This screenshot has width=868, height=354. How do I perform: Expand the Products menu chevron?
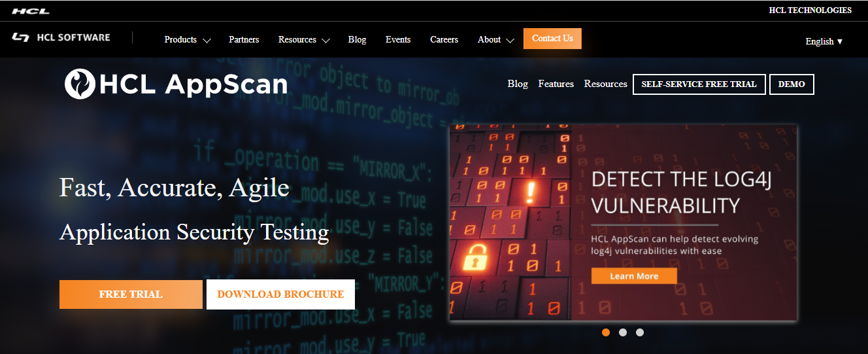pos(207,41)
